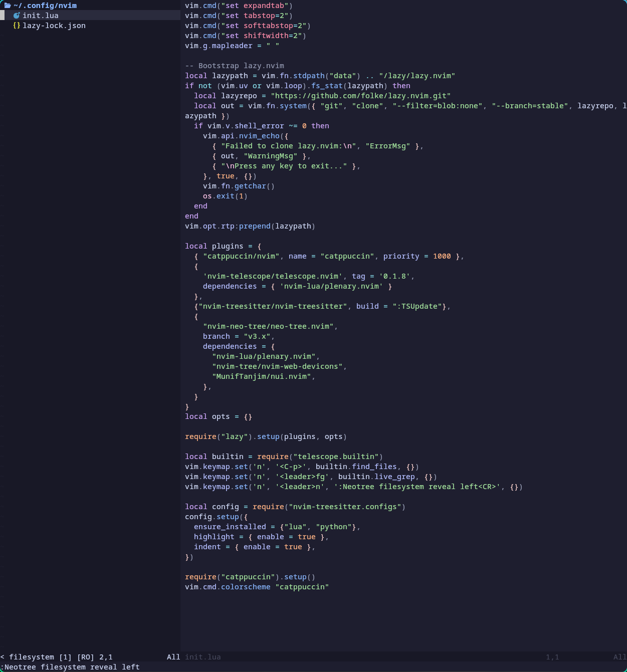Click the "Failed to clone lazy.nvim" string

click(289, 146)
